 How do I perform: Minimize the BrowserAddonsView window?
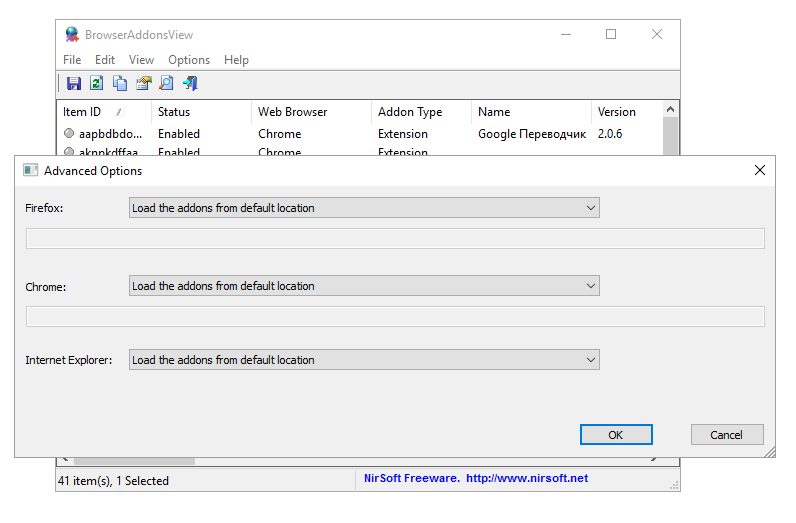pyautogui.click(x=566, y=34)
